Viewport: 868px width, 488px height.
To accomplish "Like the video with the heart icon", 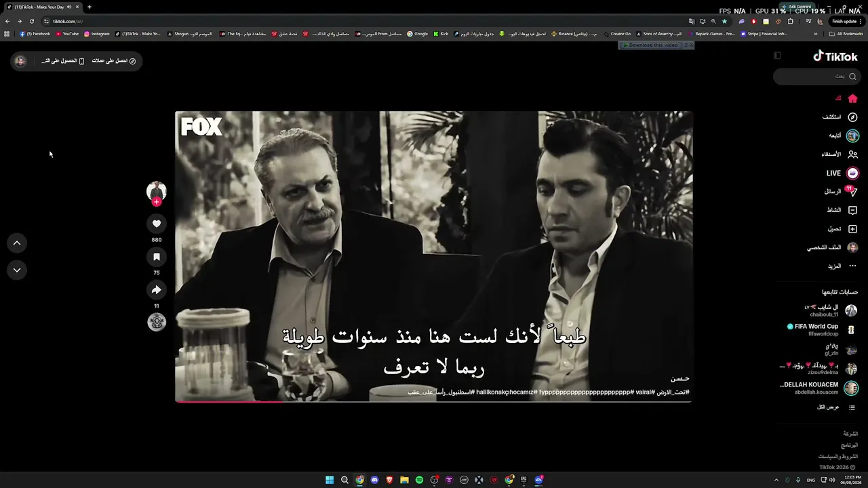I will [x=157, y=224].
